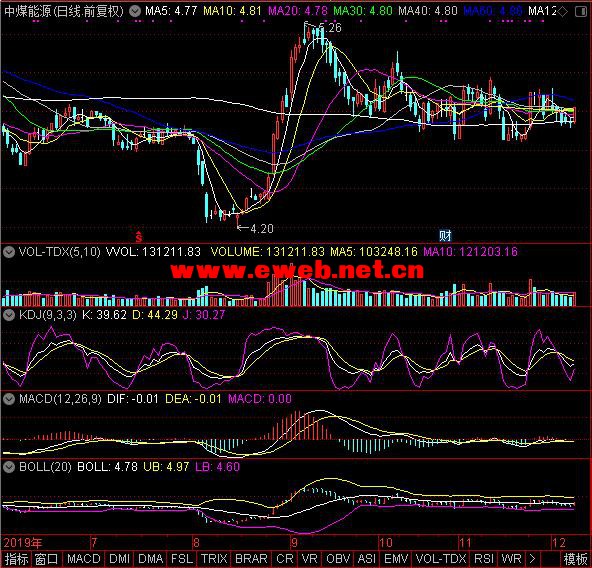Open the 窗口 window menu

point(46,559)
